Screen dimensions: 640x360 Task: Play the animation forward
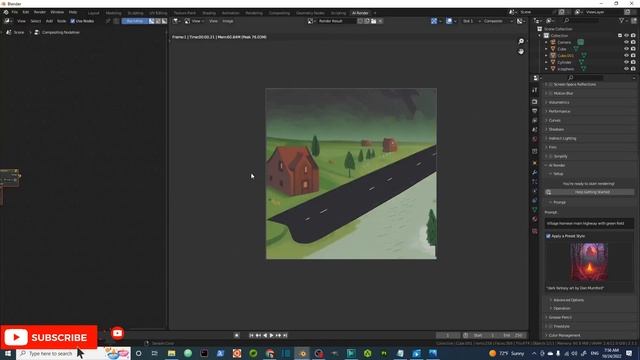coord(271,335)
